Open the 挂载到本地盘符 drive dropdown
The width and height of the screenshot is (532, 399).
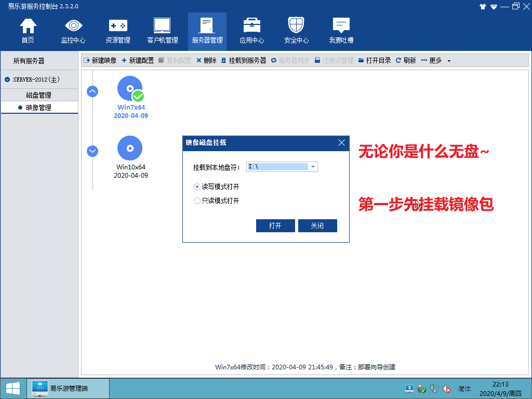click(313, 167)
